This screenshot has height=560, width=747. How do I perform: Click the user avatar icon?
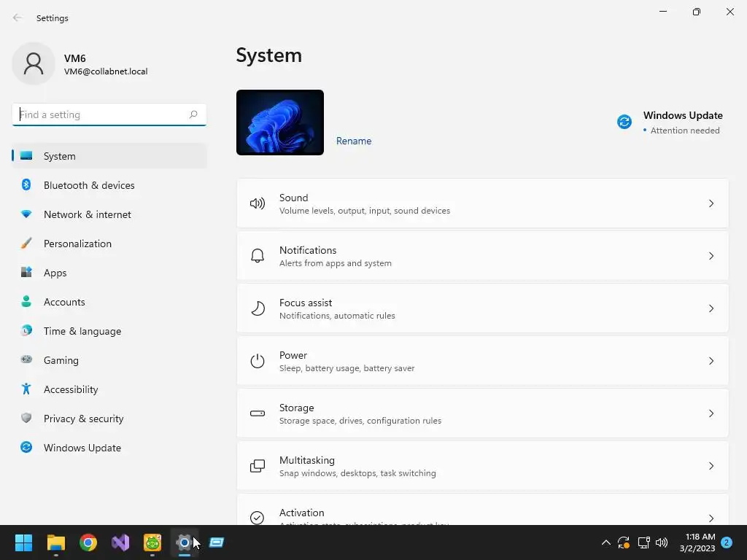pos(34,63)
